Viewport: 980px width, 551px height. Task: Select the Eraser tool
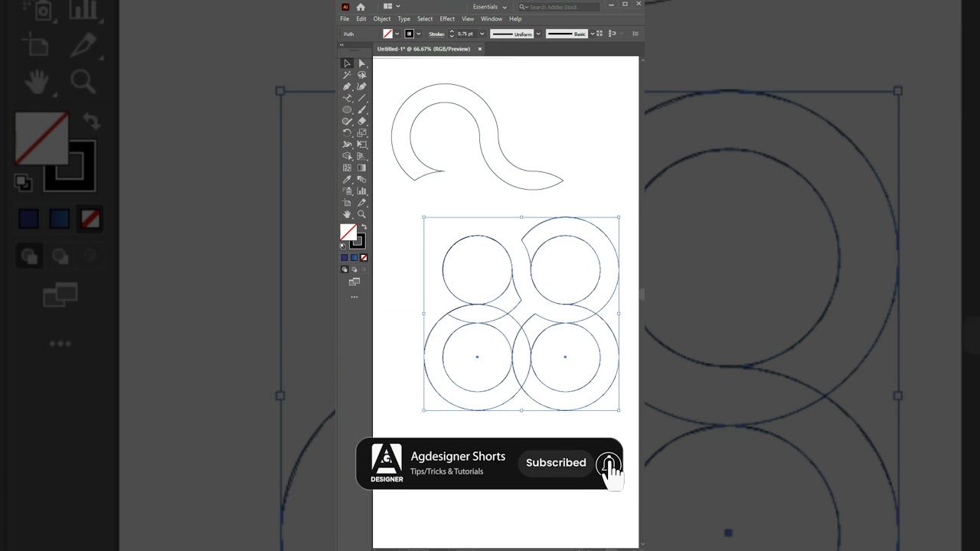(362, 121)
